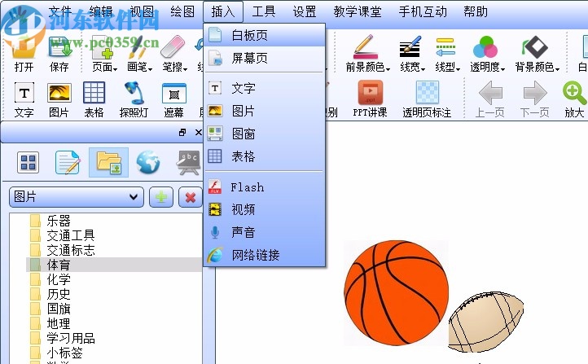The height and width of the screenshot is (364, 588).
Task: Select the 交通标志 folder in tree
Action: point(71,250)
